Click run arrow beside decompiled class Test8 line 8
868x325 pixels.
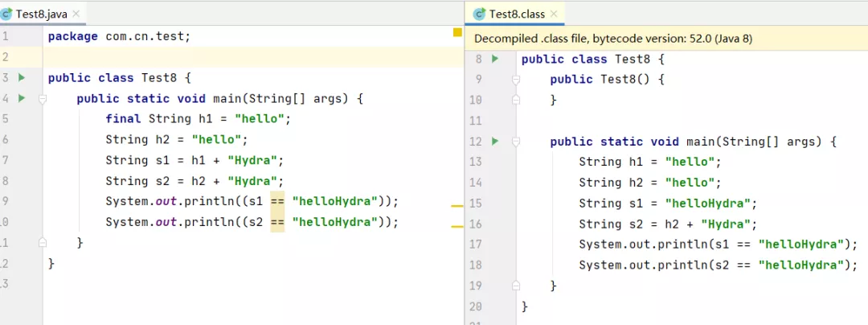(x=495, y=58)
